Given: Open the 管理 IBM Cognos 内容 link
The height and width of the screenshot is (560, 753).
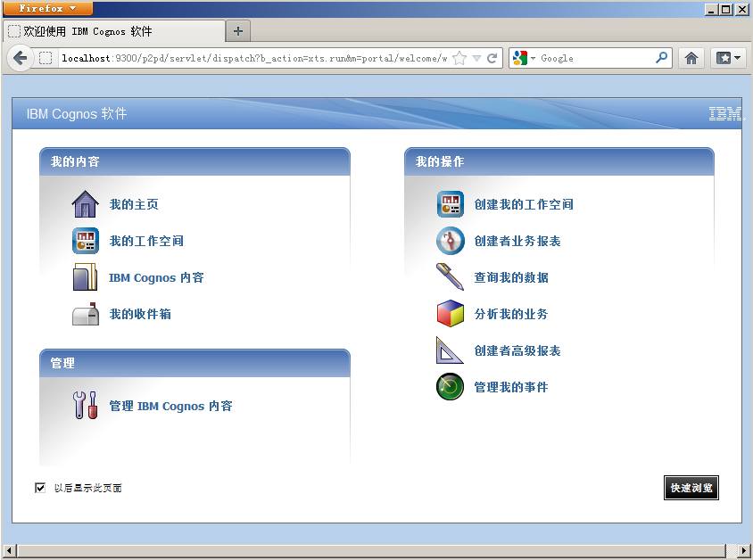Looking at the screenshot, I should click(171, 406).
